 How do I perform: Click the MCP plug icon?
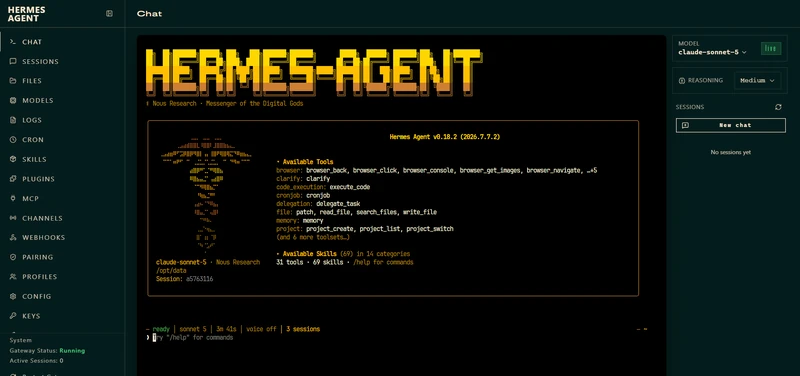pyautogui.click(x=13, y=198)
